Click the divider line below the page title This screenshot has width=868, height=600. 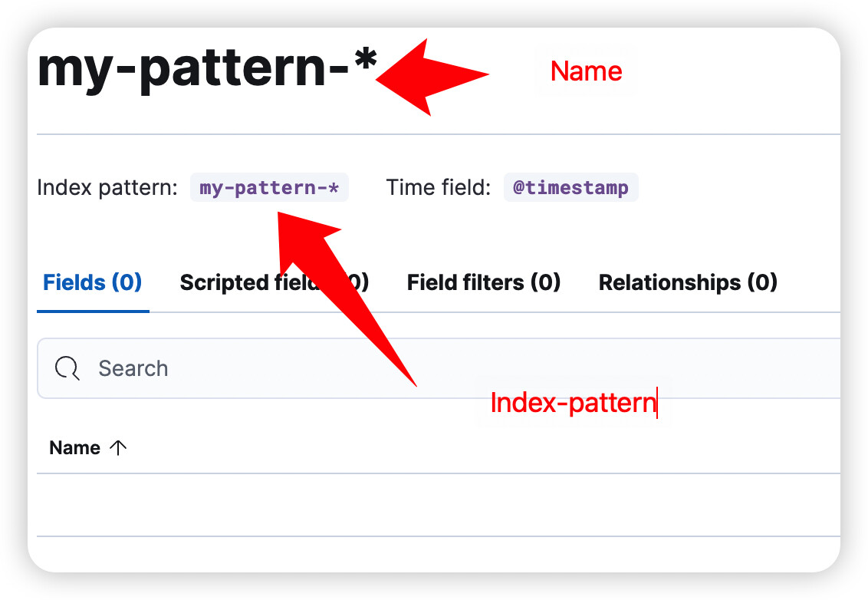(x=437, y=134)
